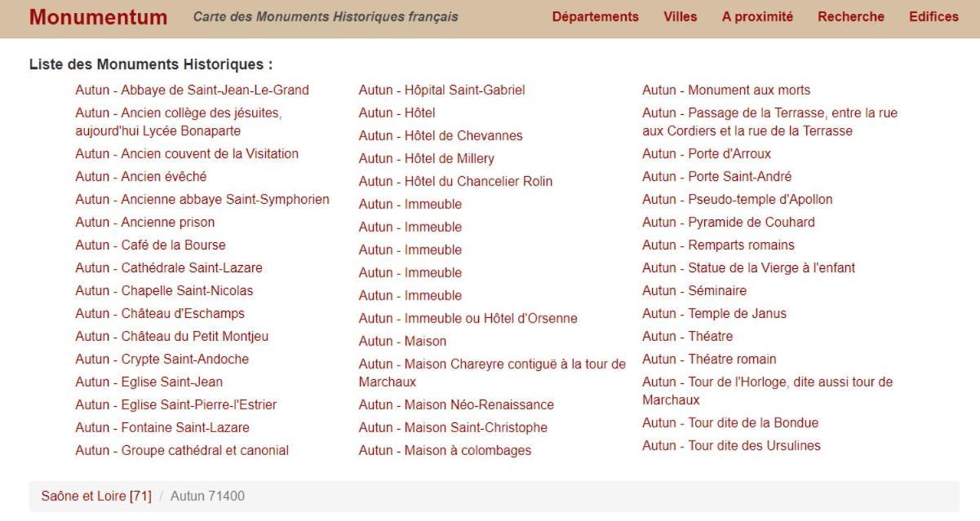Click Autun - Café de la Bourse
This screenshot has width=980, height=521.
point(150,245)
